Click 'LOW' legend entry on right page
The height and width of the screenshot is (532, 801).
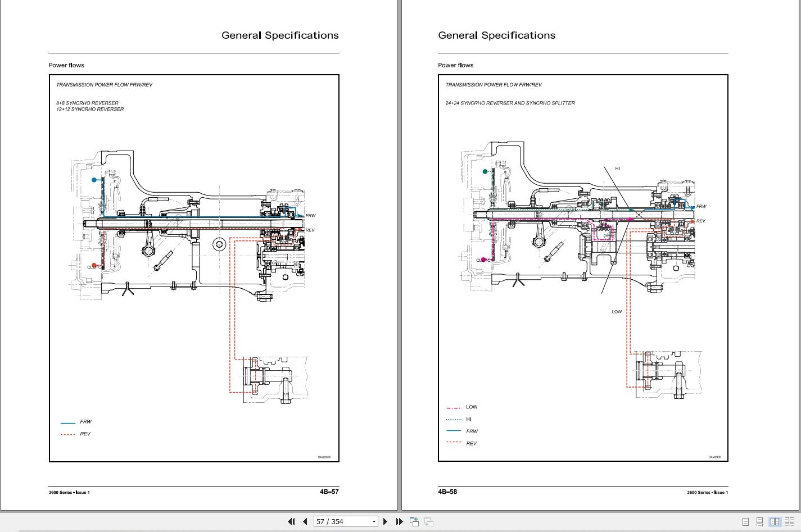(x=472, y=407)
